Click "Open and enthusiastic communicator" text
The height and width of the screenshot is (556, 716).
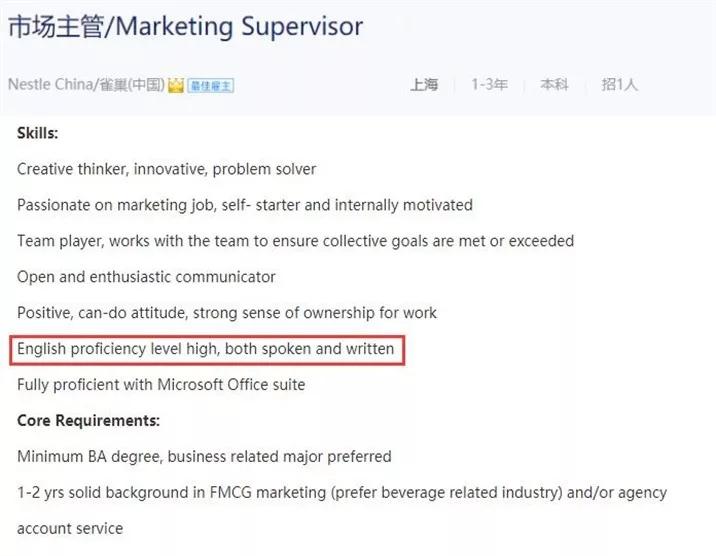coord(146,277)
